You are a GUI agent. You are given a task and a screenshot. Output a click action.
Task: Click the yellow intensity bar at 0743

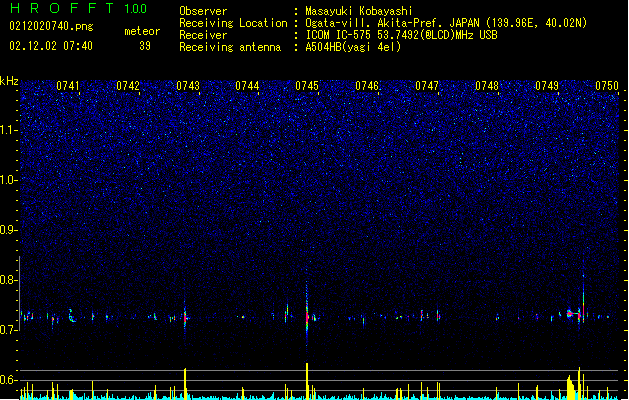pyautogui.click(x=185, y=384)
